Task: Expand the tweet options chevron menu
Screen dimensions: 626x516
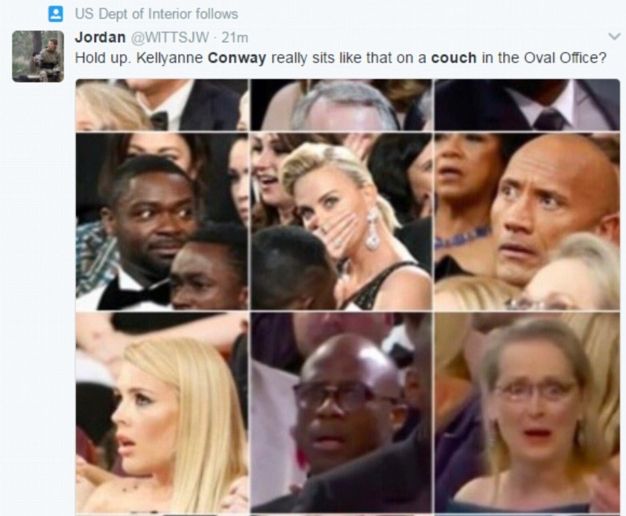Action: [614, 37]
